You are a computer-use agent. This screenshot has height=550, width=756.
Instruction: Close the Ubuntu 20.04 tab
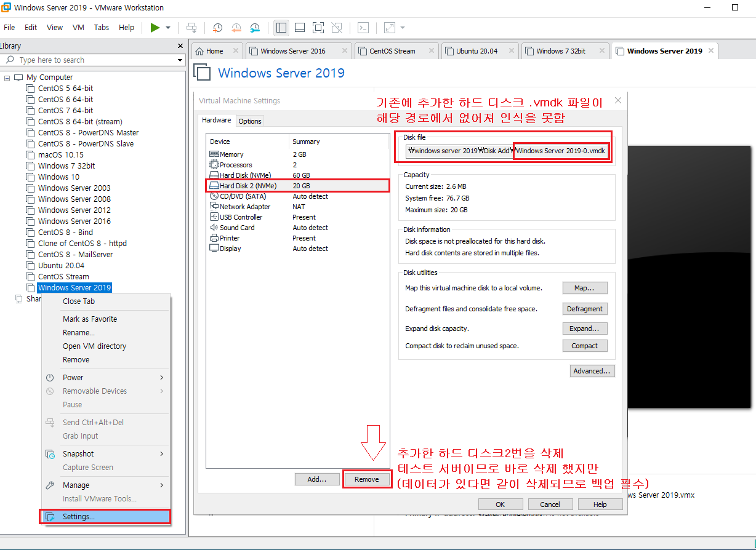[511, 51]
